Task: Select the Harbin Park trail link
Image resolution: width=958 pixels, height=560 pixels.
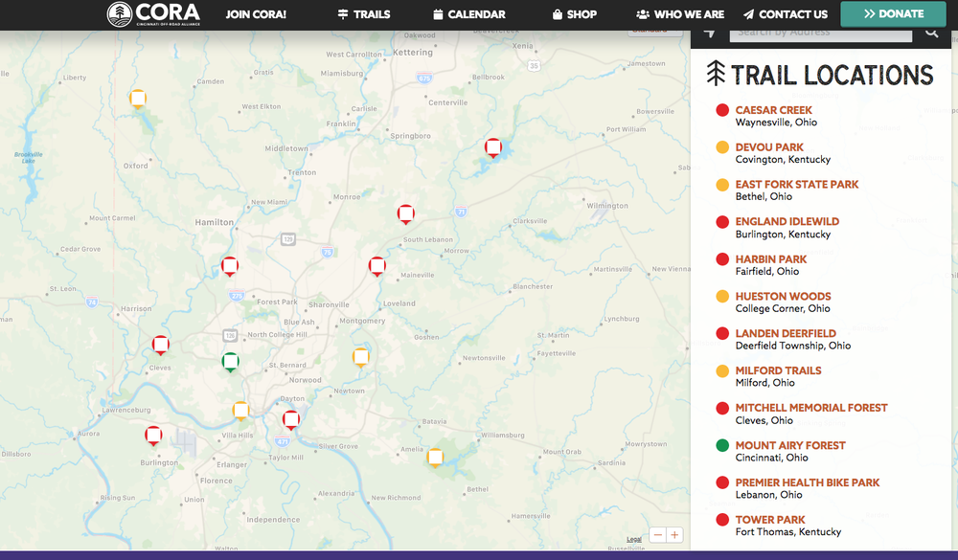Action: (x=771, y=258)
